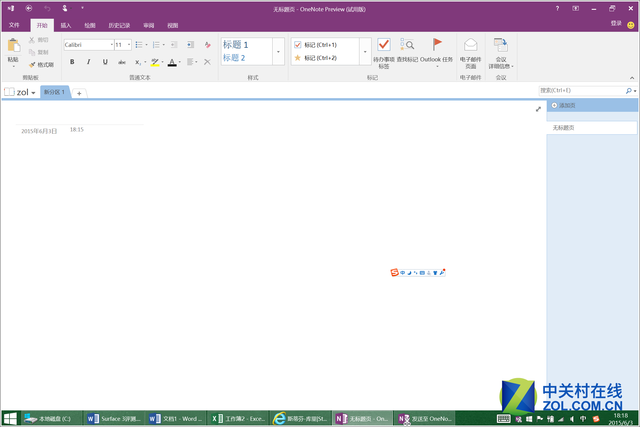Screen dimensions: 640x427
Task: Add a new section with plus tab
Action: tap(79, 93)
